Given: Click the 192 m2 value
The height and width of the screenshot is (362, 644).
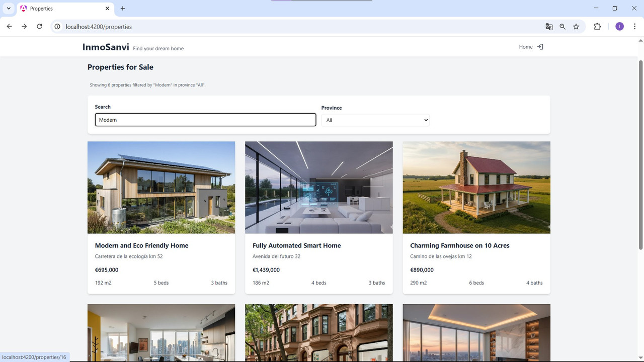Looking at the screenshot, I should point(103,283).
